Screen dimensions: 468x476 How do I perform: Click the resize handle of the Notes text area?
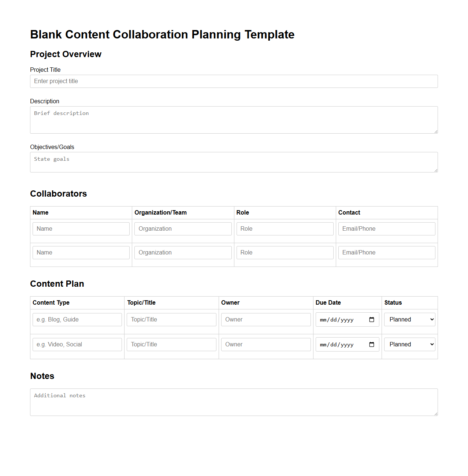[x=436, y=414]
